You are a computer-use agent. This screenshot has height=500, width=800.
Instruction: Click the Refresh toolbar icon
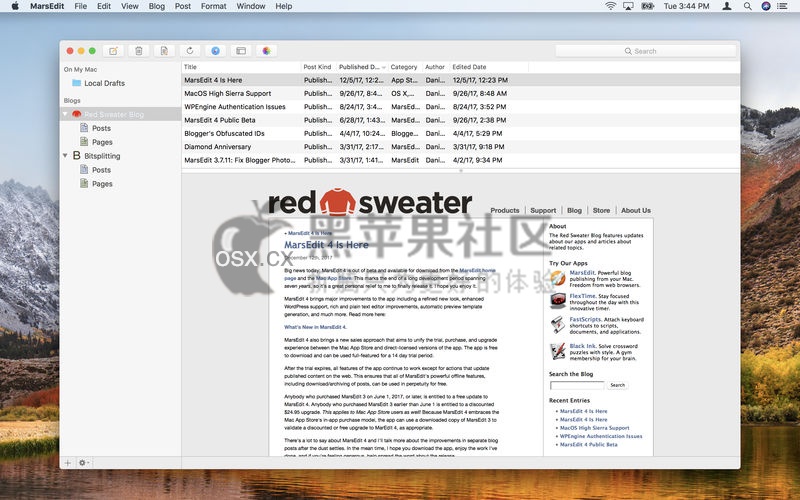click(x=190, y=51)
